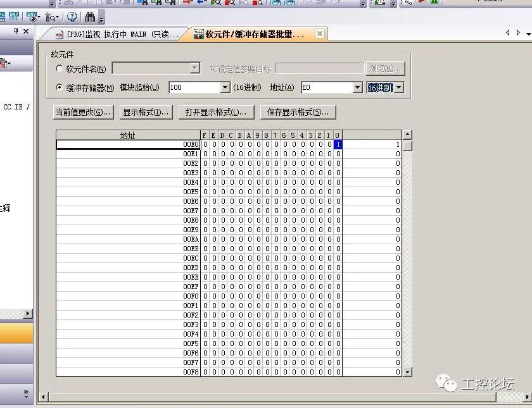The width and height of the screenshot is (532, 408).
Task: Select address row 00E0
Action: pos(128,144)
